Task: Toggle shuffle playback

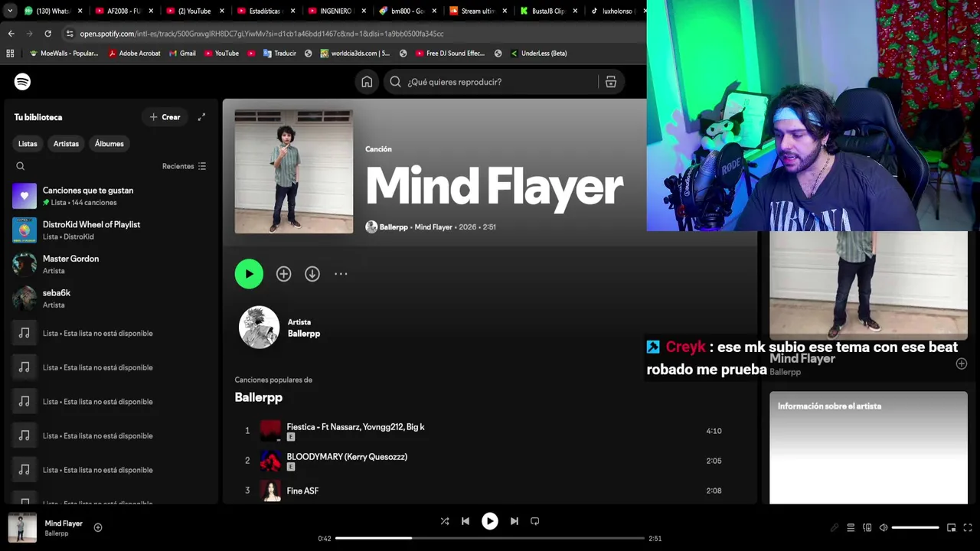Action: 445,521
